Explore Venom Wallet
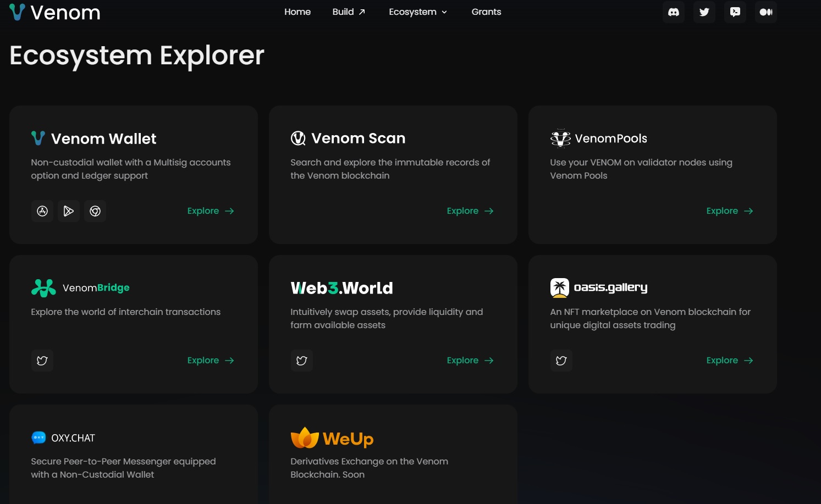This screenshot has width=821, height=504. (x=211, y=211)
